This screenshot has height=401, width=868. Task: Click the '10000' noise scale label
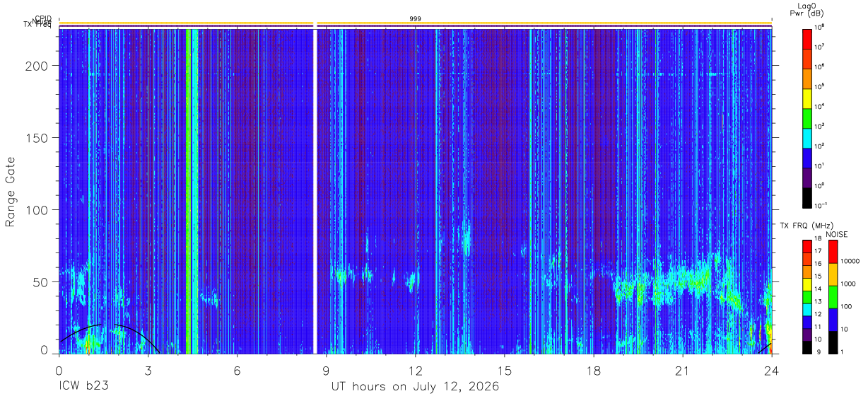(x=850, y=261)
